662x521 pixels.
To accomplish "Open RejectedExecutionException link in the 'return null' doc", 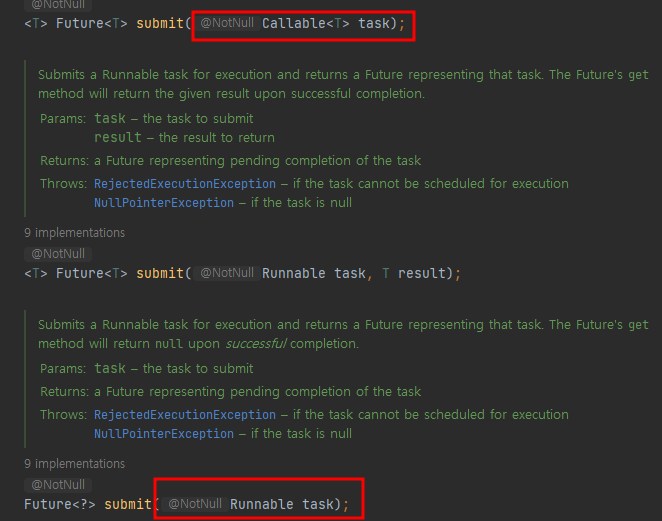I will click(x=184, y=415).
